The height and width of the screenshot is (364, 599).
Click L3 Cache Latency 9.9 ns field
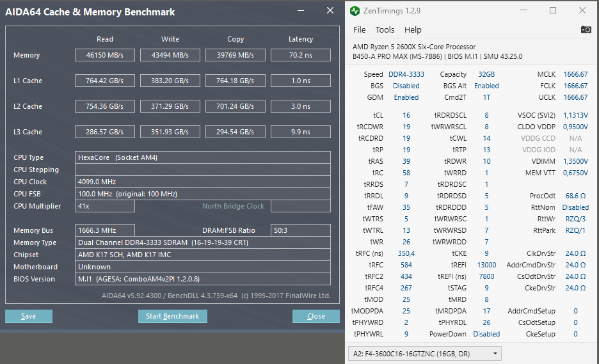[301, 132]
